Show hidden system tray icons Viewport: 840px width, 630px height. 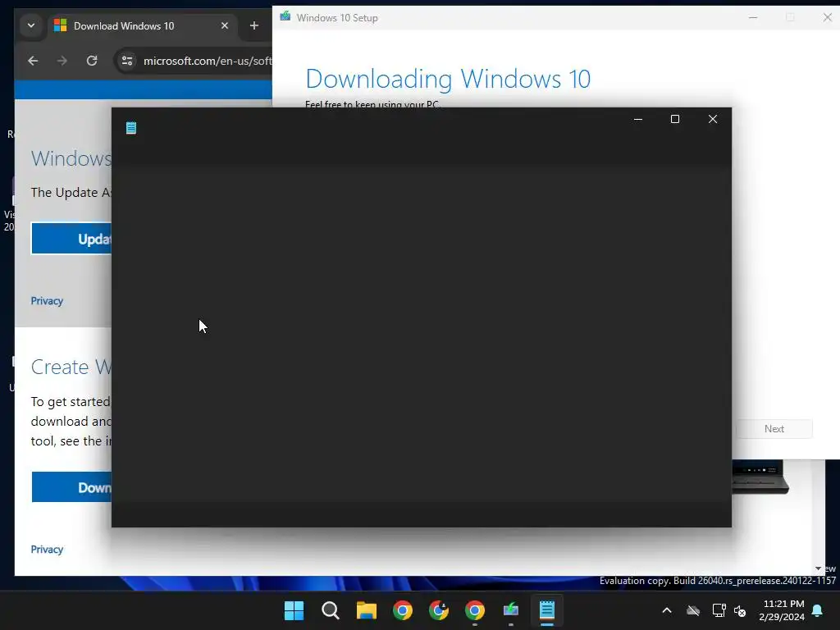point(667,610)
